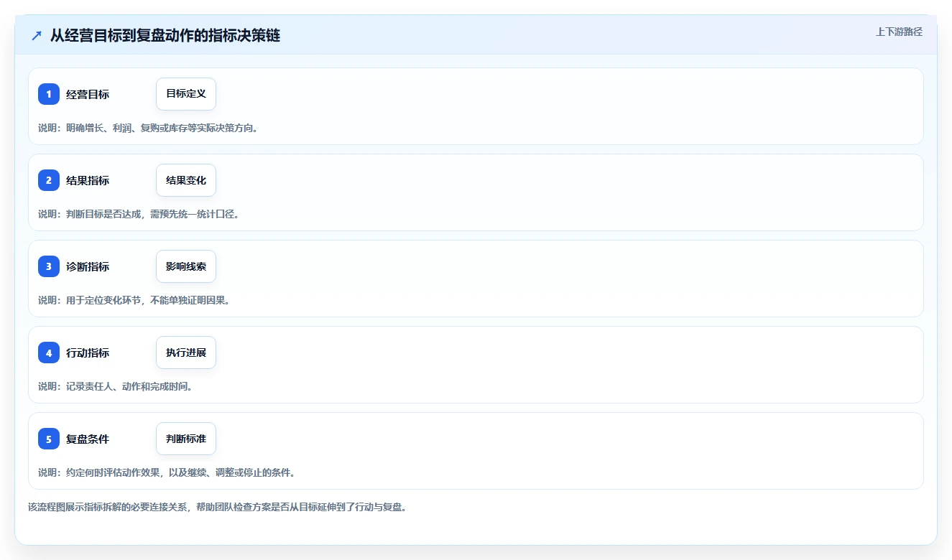Select step number badge 4
The width and height of the screenshot is (952, 560).
tap(49, 353)
